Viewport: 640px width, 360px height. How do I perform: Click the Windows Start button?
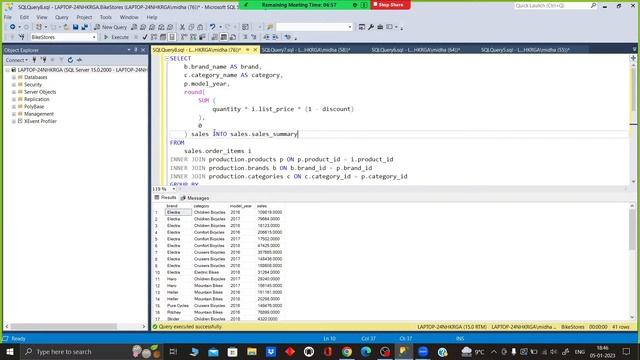click(x=10, y=351)
